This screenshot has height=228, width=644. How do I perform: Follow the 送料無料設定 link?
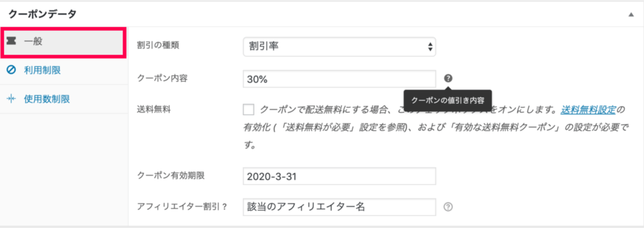(x=589, y=109)
